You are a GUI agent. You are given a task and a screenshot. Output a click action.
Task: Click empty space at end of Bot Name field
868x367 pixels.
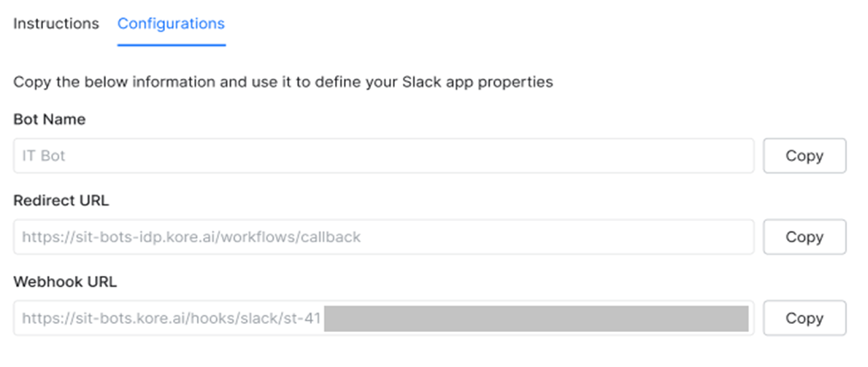[x=657, y=156]
